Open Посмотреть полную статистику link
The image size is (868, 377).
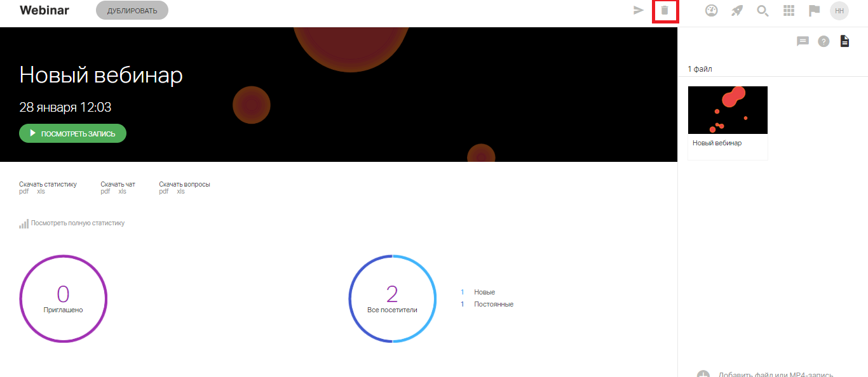[77, 223]
